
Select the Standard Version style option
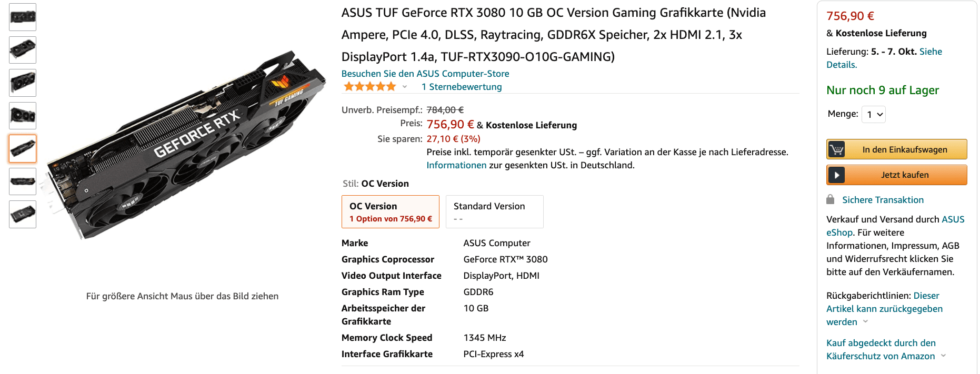pos(494,211)
